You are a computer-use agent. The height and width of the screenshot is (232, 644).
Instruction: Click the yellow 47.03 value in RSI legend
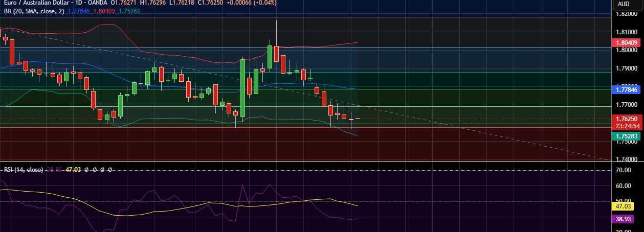point(74,169)
